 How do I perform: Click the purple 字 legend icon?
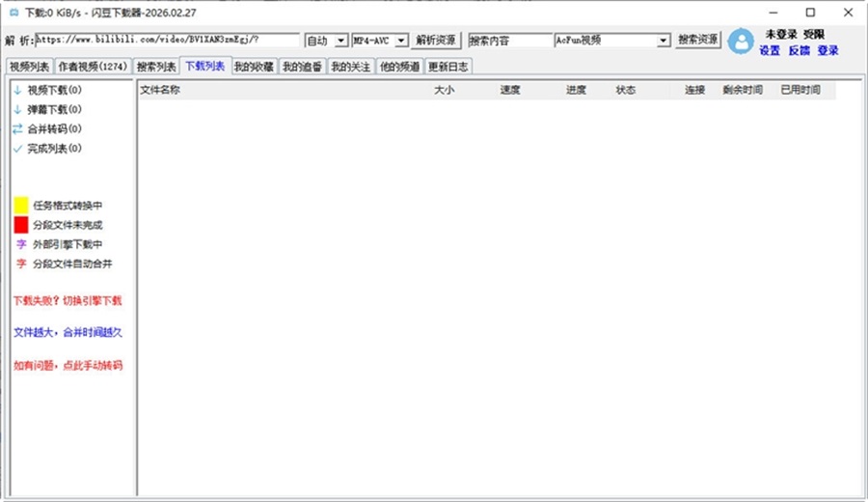[x=21, y=244]
